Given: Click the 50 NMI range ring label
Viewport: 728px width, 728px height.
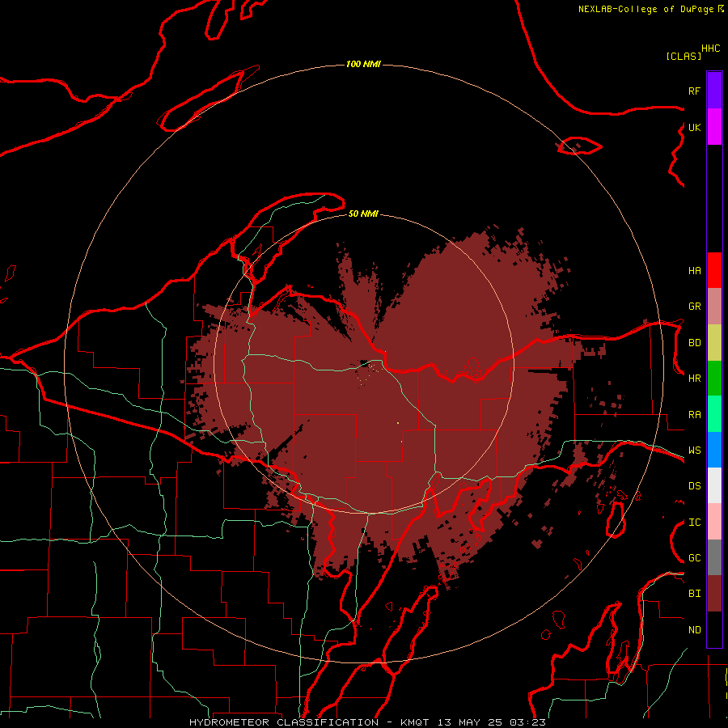Looking at the screenshot, I should [363, 214].
